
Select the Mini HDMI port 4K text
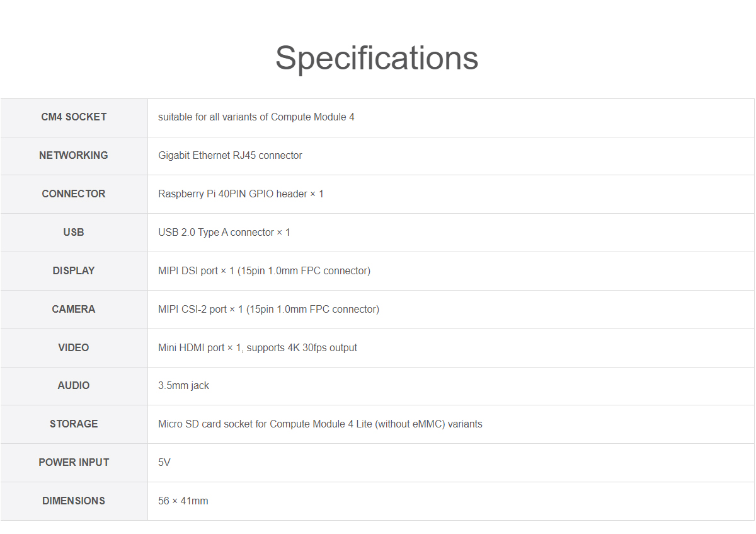coord(257,347)
